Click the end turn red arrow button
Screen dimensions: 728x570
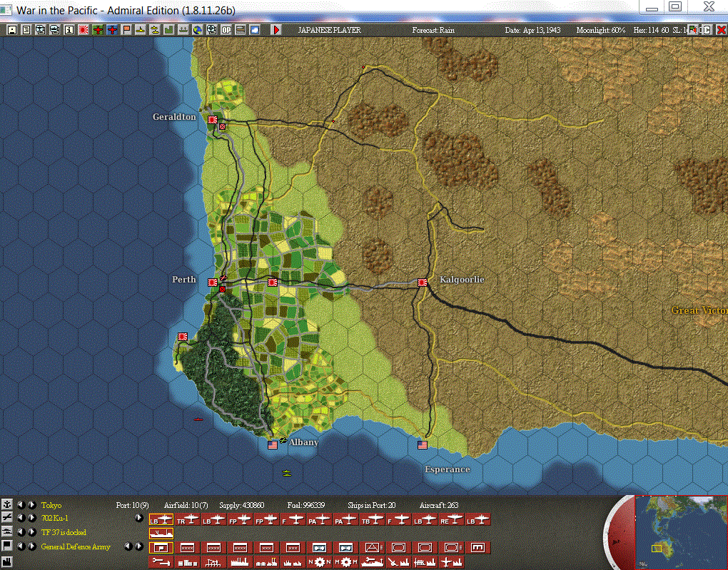click(276, 30)
